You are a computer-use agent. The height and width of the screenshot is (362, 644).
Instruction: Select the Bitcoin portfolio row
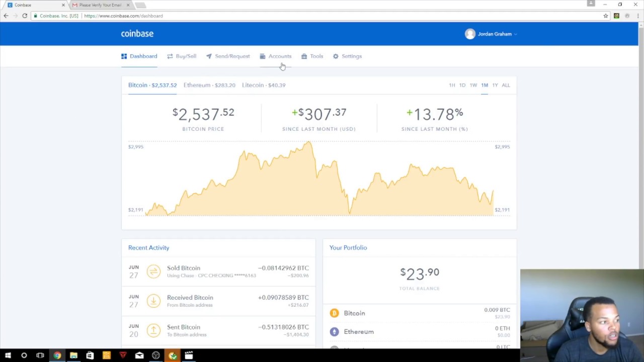pos(420,313)
